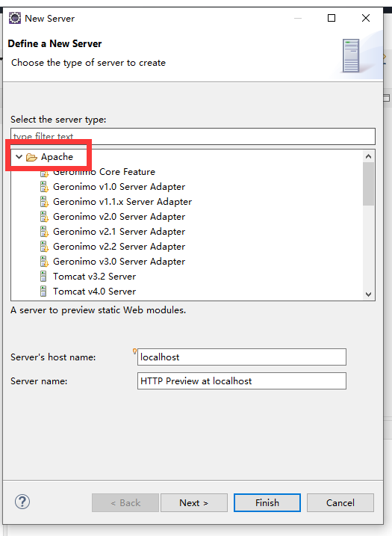Select Geronimo v1.1.x Server Adapter text
The width and height of the screenshot is (392, 536).
pos(122,202)
